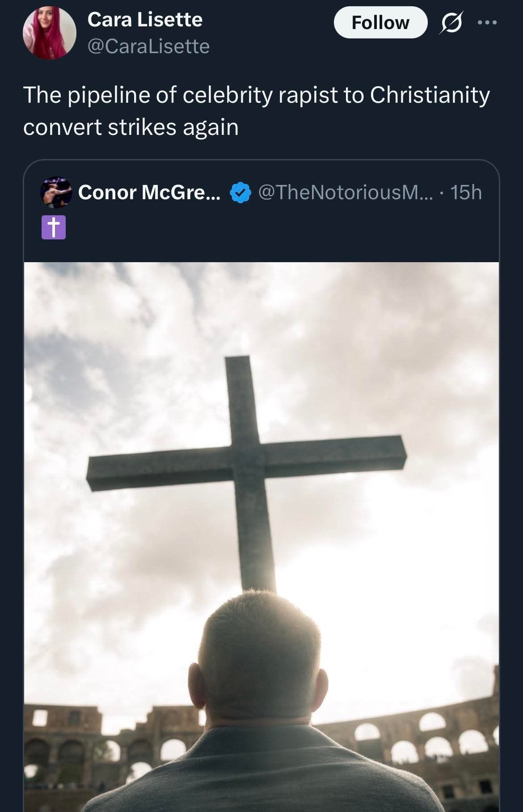The height and width of the screenshot is (812, 523).
Task: Click the blue verified checkmark badge
Action: click(239, 193)
